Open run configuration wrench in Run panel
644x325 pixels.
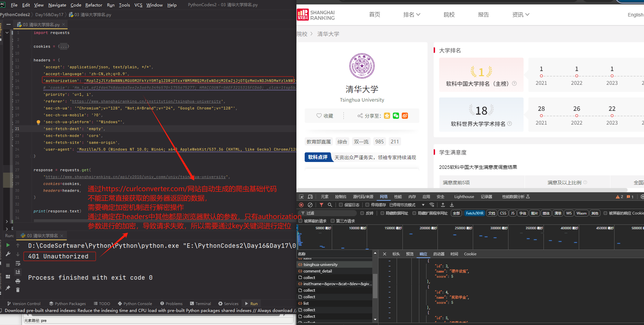[x=8, y=254]
